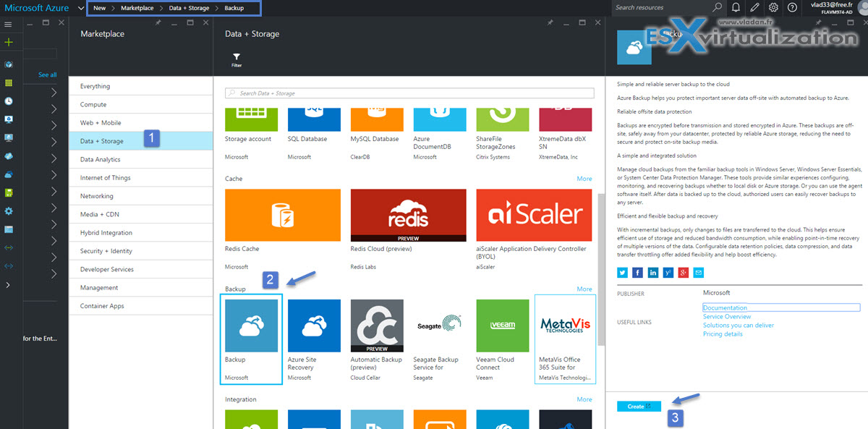Select the ShareFile StorageZones tile
Image resolution: width=868 pixels, height=429 pixels.
pos(502,135)
